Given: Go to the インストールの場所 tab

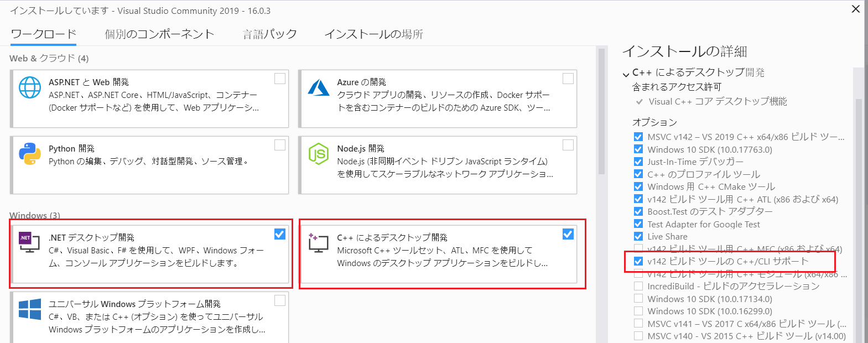Looking at the screenshot, I should click(x=373, y=34).
